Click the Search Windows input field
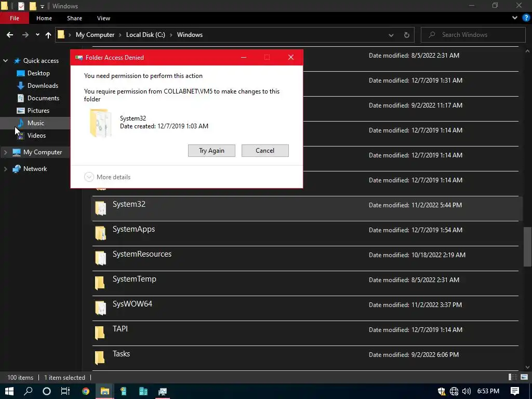This screenshot has width=532, height=399. tap(473, 35)
